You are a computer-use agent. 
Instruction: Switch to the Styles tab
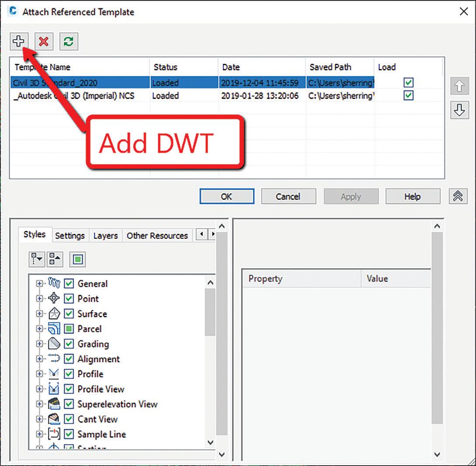[35, 234]
